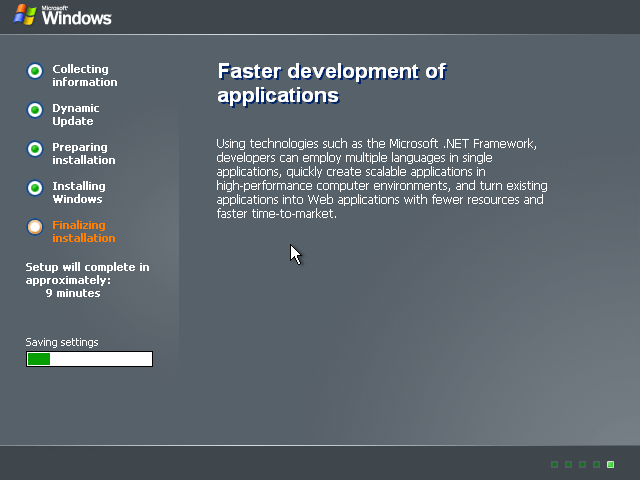Click the Installing Windows step bullet

pyautogui.click(x=35, y=188)
